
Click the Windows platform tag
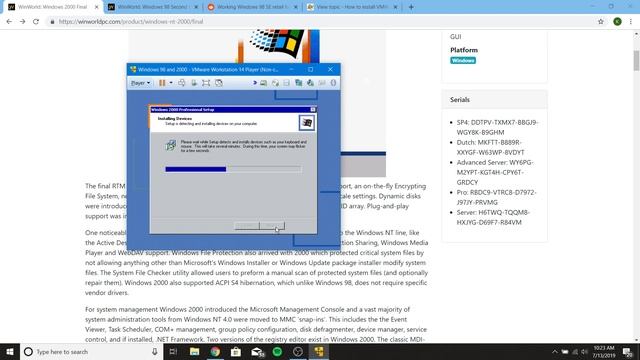(x=463, y=60)
